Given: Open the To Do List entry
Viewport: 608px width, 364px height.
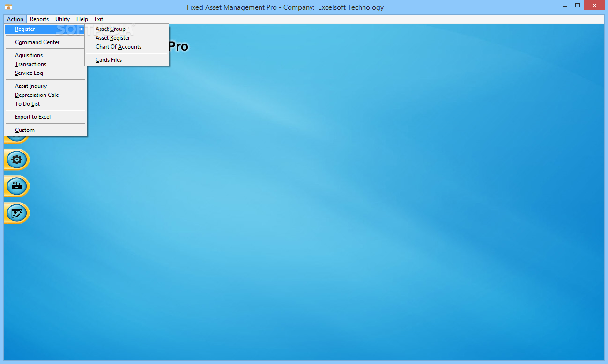Looking at the screenshot, I should [45, 104].
